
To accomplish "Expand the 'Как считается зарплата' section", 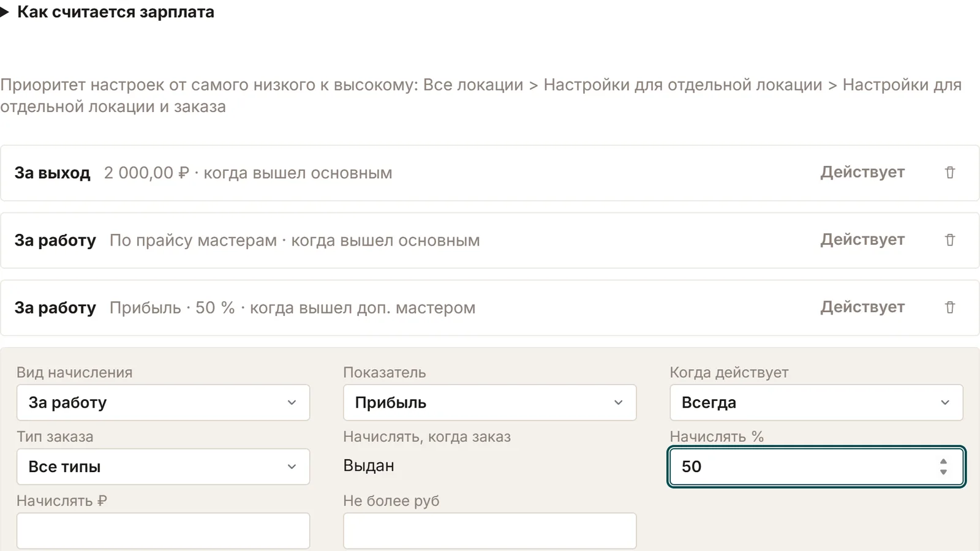I will (107, 12).
